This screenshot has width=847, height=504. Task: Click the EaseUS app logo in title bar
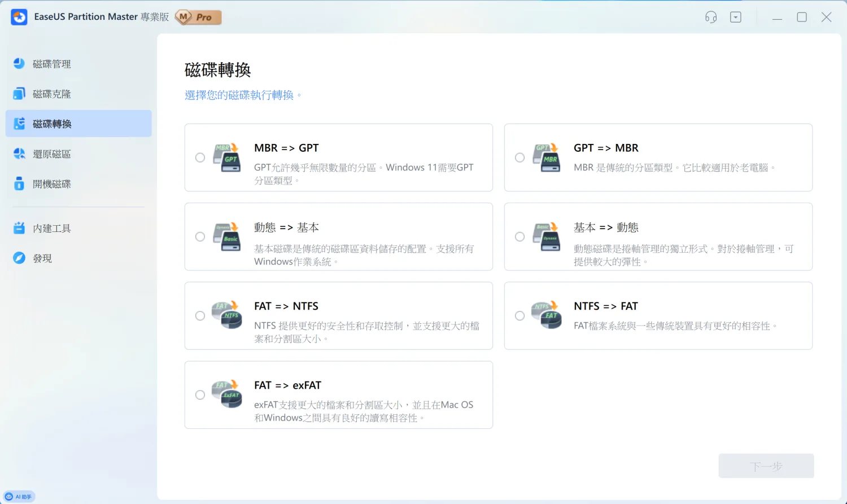[x=19, y=17]
